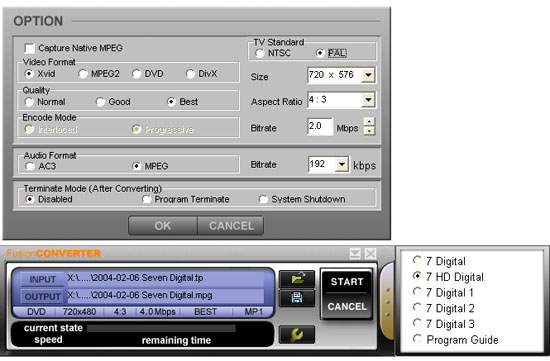Click the OUTPUT file path field

click(x=165, y=296)
